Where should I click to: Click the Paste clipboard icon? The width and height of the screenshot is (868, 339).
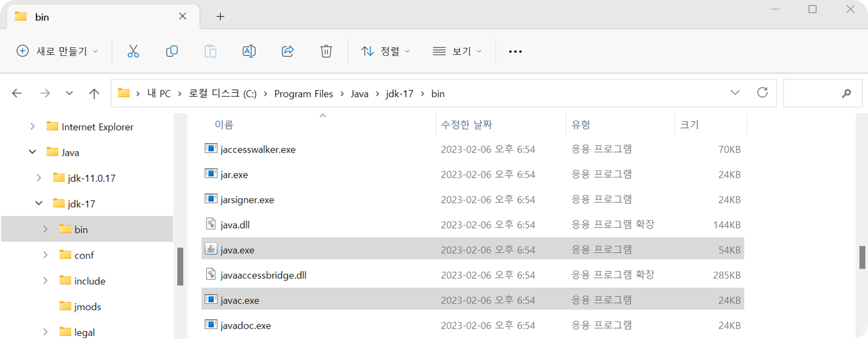tap(210, 51)
